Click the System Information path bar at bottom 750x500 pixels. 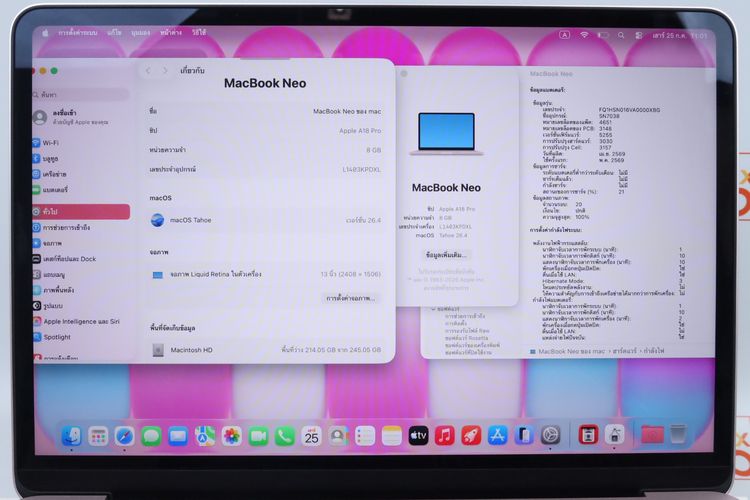point(597,351)
